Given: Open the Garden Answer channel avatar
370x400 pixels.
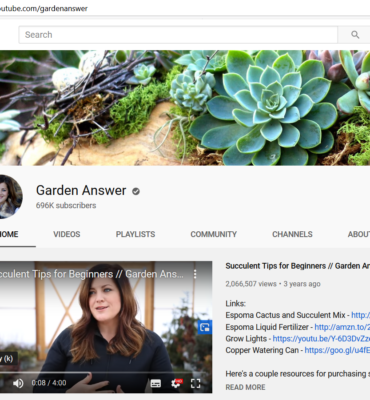Looking at the screenshot, I should [11, 197].
